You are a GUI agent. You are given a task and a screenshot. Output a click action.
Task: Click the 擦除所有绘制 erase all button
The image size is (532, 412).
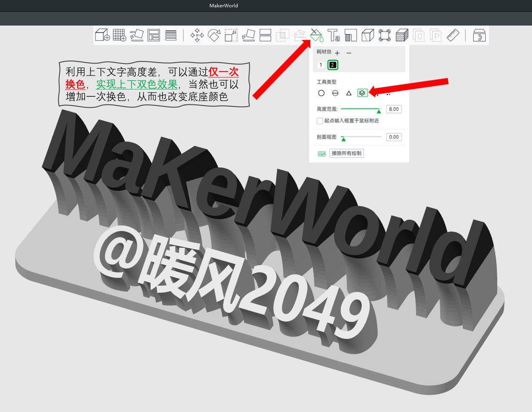(x=346, y=153)
